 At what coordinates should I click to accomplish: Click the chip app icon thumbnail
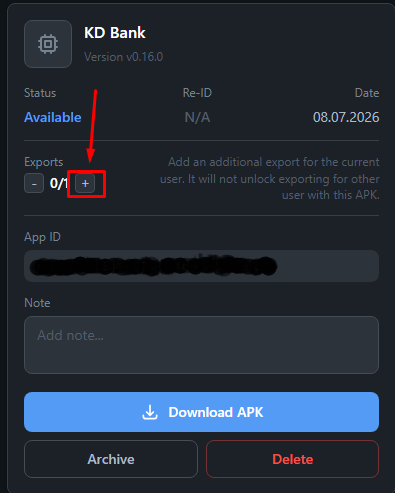(x=48, y=44)
